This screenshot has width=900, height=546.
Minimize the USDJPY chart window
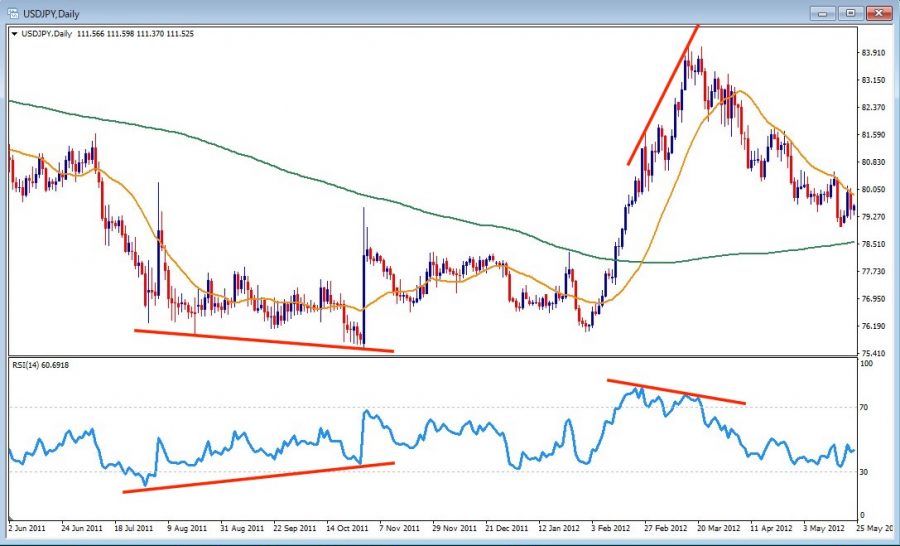pyautogui.click(x=824, y=12)
